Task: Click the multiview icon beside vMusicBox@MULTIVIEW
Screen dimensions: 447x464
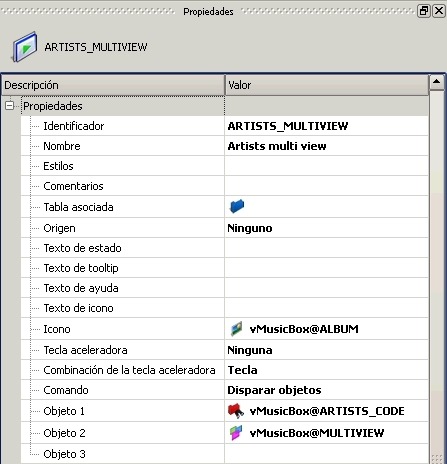Action: (x=236, y=433)
